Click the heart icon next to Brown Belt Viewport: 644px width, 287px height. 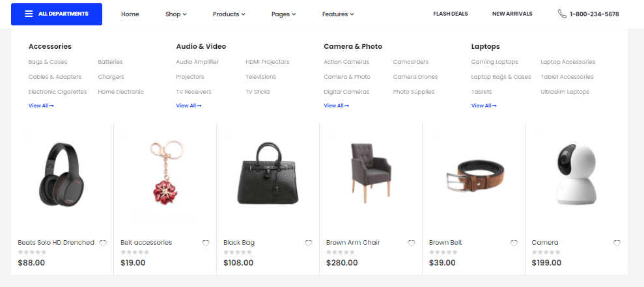pyautogui.click(x=514, y=243)
